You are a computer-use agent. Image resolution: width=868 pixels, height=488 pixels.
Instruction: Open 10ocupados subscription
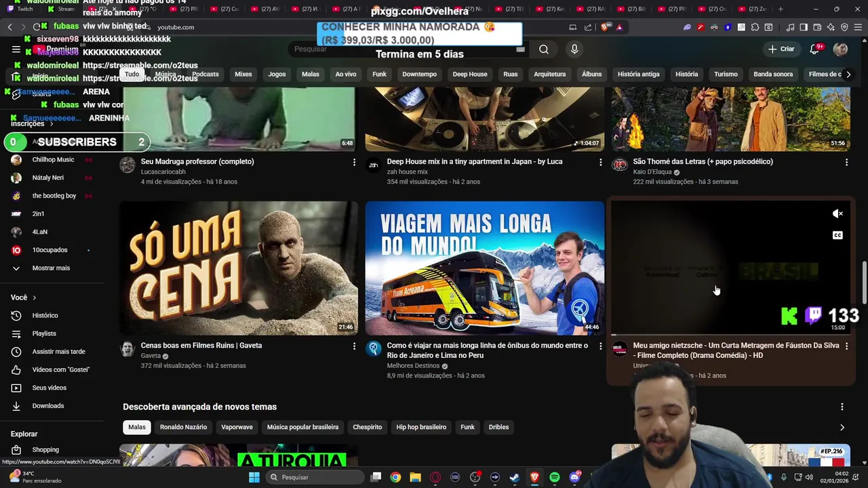52,250
